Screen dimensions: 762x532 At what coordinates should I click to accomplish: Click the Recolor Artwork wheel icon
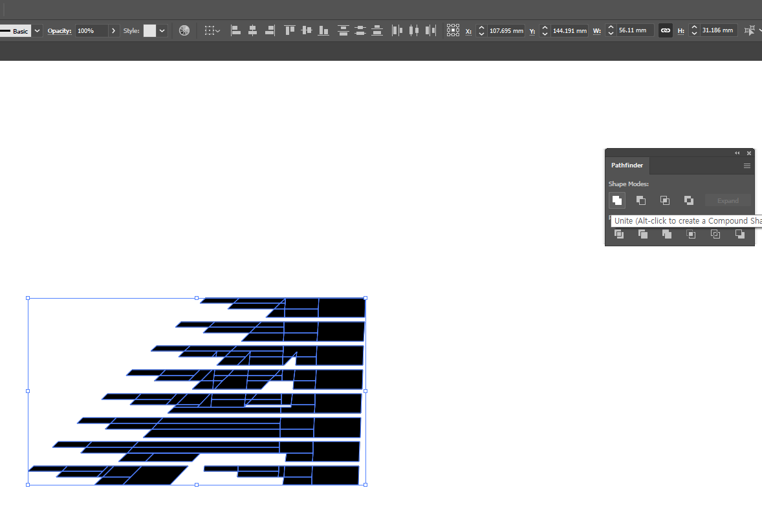[x=184, y=30]
